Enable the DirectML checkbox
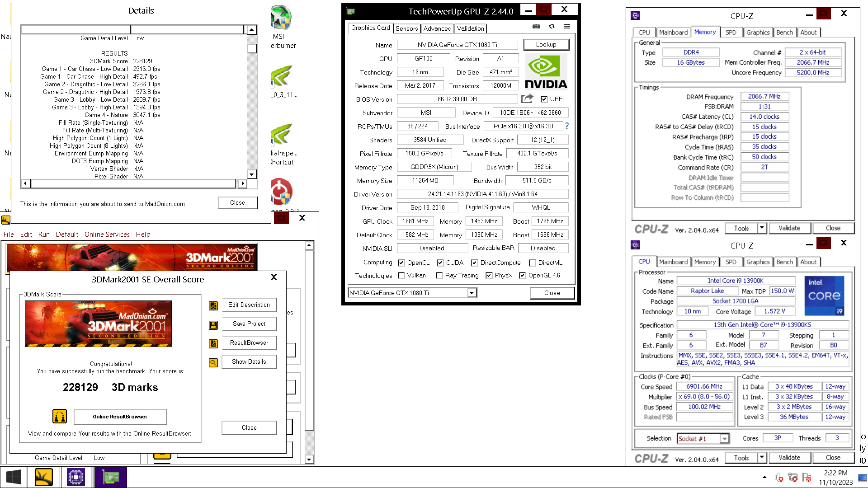The width and height of the screenshot is (868, 488). 533,263
